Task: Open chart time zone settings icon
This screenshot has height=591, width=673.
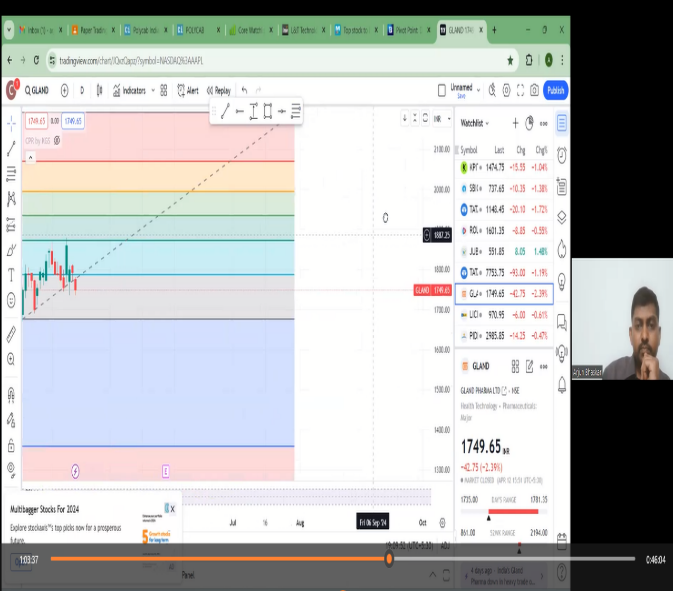Action: pos(443,522)
